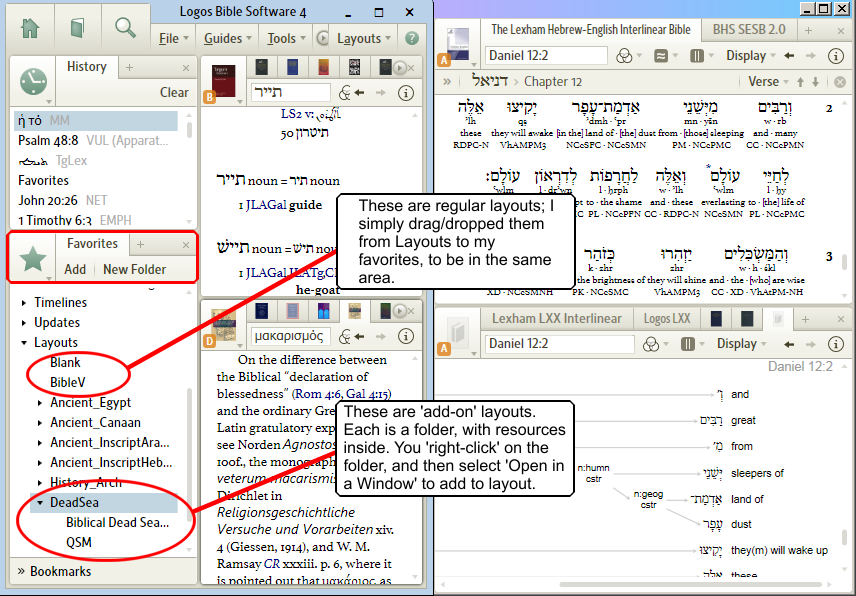The image size is (856, 596).
Task: Open visual filters in Lexham Hebrew Interlinear
Action: pyautogui.click(x=624, y=56)
